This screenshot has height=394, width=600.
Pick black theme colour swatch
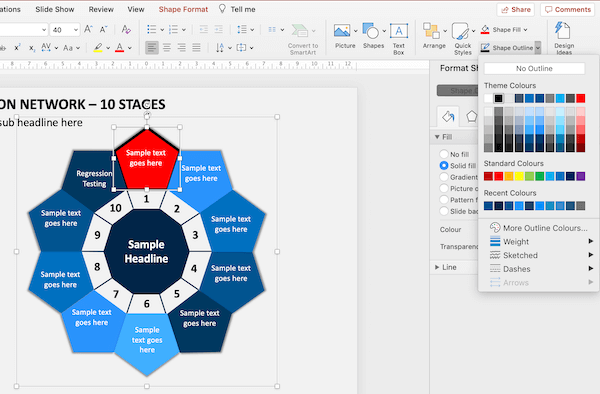coord(498,98)
